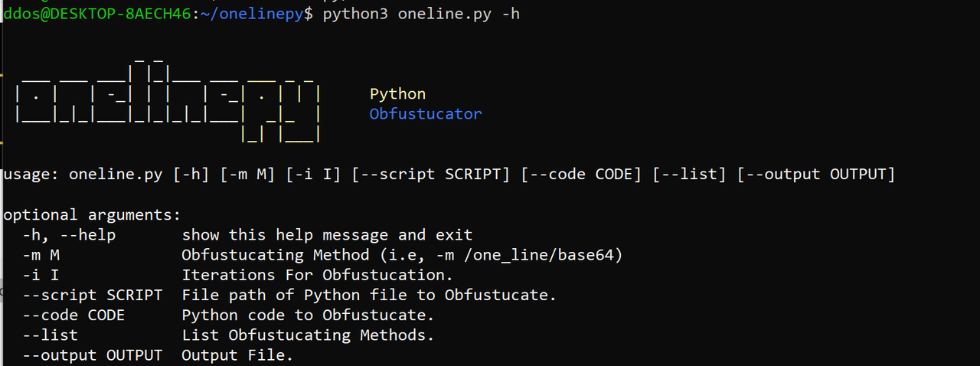The image size is (980, 366).
Task: Click the '--list' option entry
Action: pyautogui.click(x=50, y=335)
